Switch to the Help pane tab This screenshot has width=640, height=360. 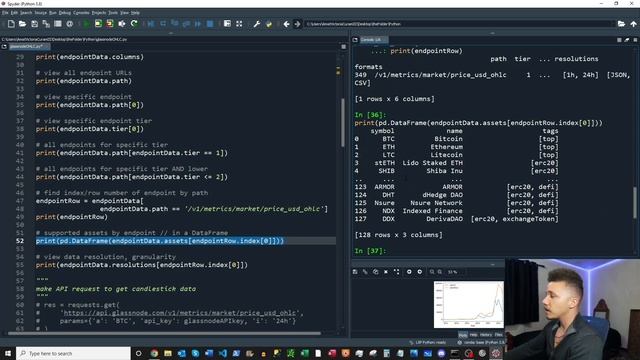coord(473,335)
